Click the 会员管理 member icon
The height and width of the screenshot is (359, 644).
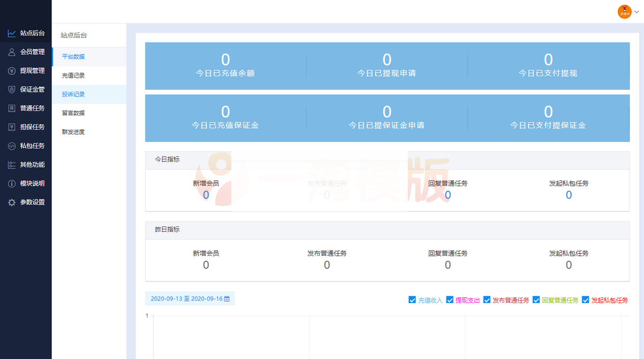(11, 52)
